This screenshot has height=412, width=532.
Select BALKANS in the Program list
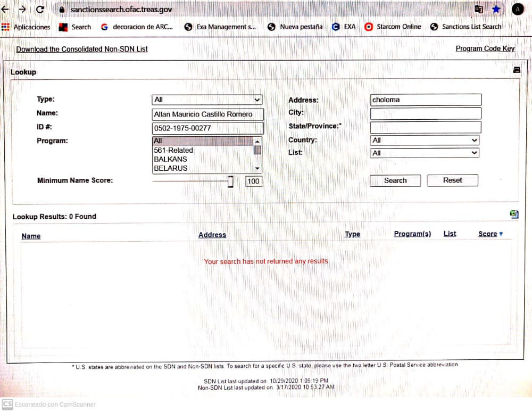click(x=171, y=159)
